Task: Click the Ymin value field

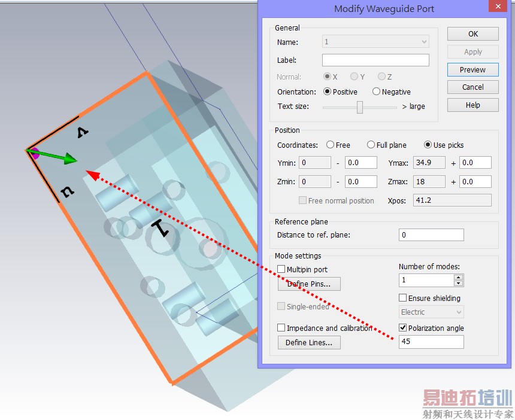Action: 314,162
